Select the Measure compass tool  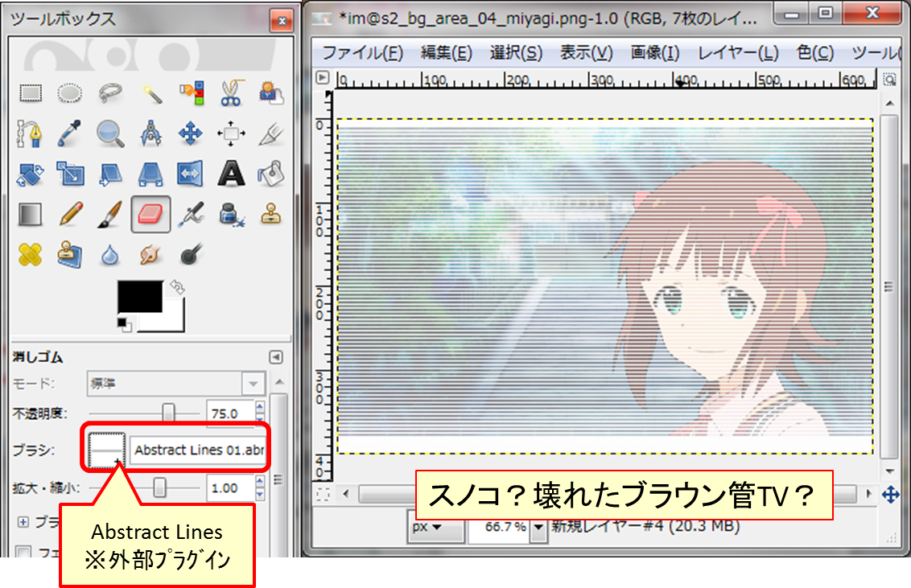click(150, 134)
